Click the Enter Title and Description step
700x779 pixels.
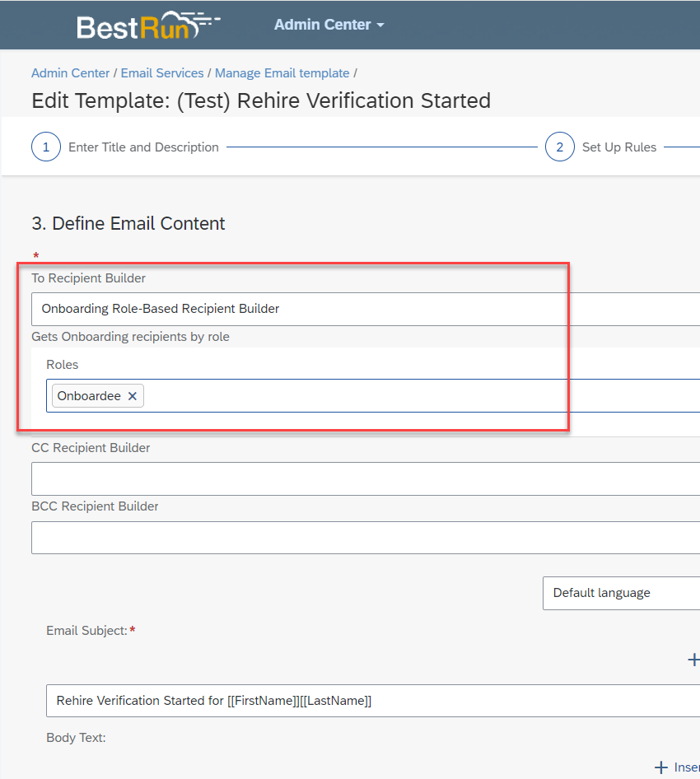143,147
